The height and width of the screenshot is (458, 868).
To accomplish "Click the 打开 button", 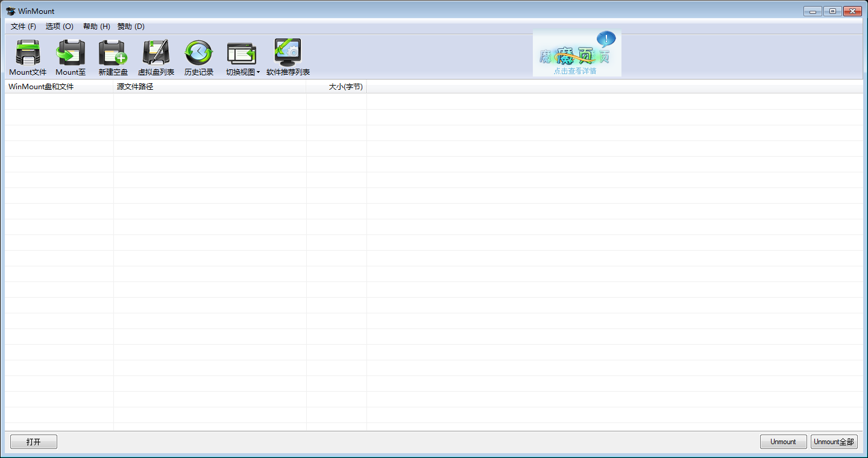I will click(x=34, y=442).
